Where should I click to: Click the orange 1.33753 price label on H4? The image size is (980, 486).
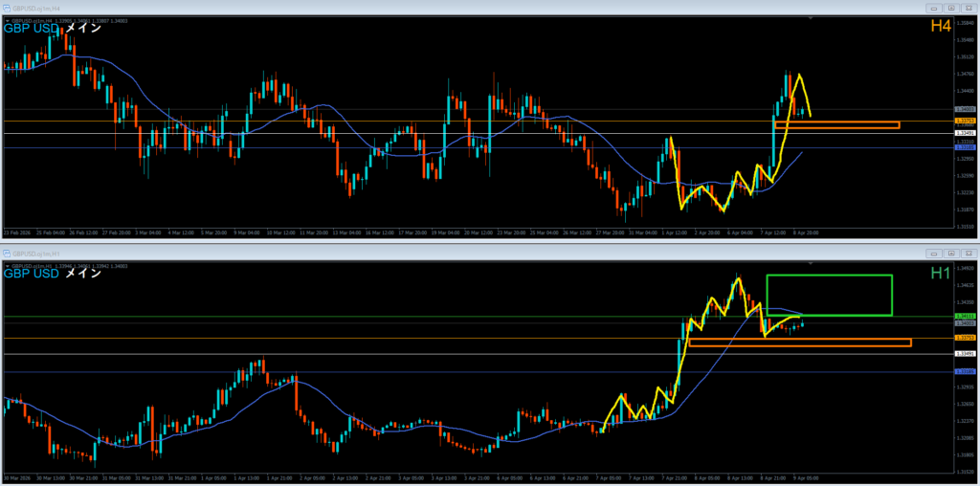coord(965,121)
